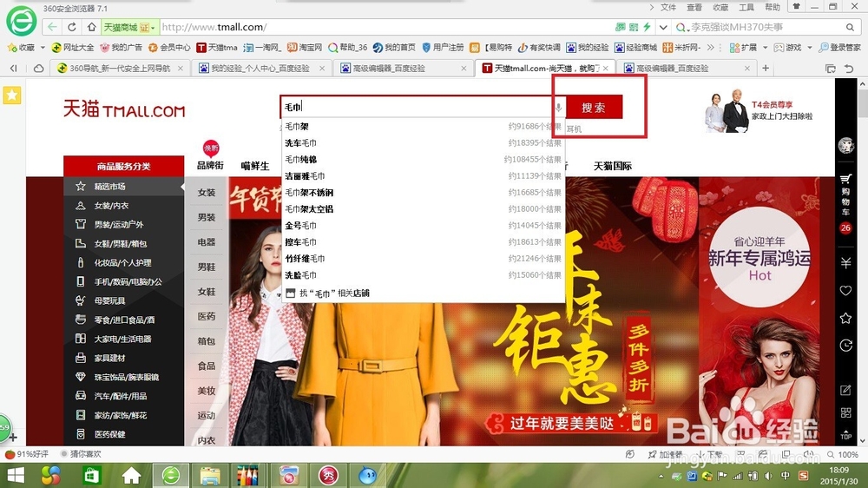Switch to 我的经验_个人中心 tab
The height and width of the screenshot is (488, 868).
pyautogui.click(x=260, y=68)
